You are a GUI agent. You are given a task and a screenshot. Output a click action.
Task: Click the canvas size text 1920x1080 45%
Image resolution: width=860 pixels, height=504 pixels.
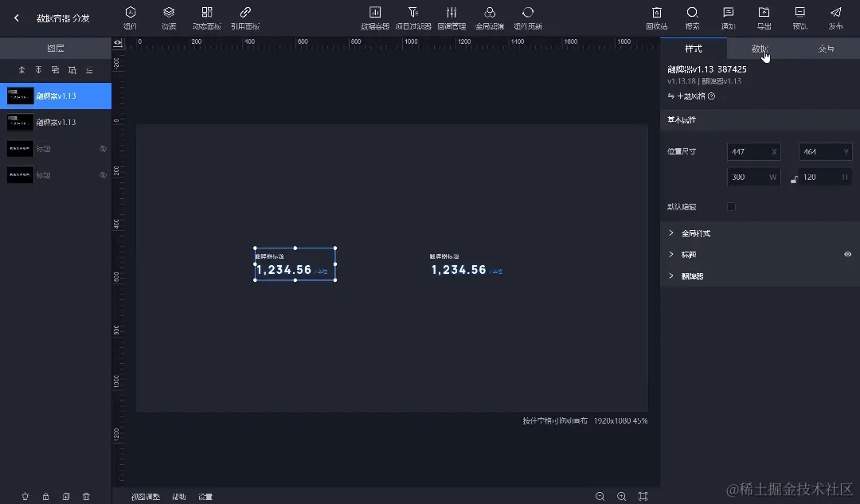pyautogui.click(x=620, y=420)
